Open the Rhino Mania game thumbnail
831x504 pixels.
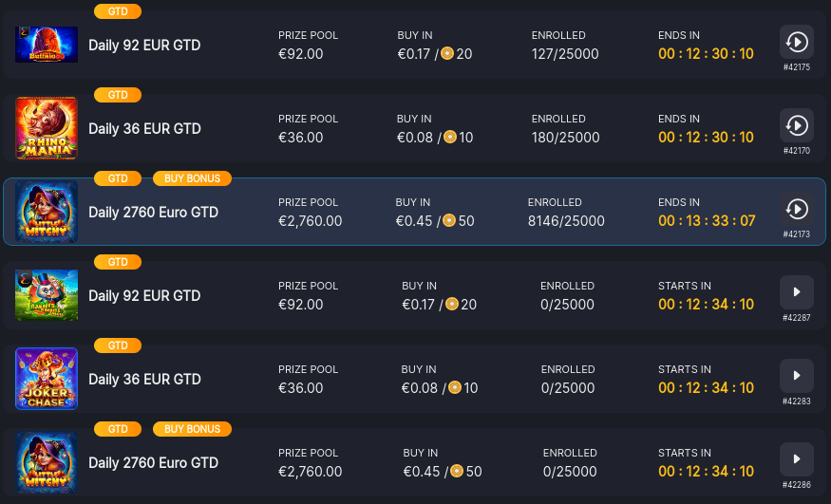pyautogui.click(x=47, y=128)
